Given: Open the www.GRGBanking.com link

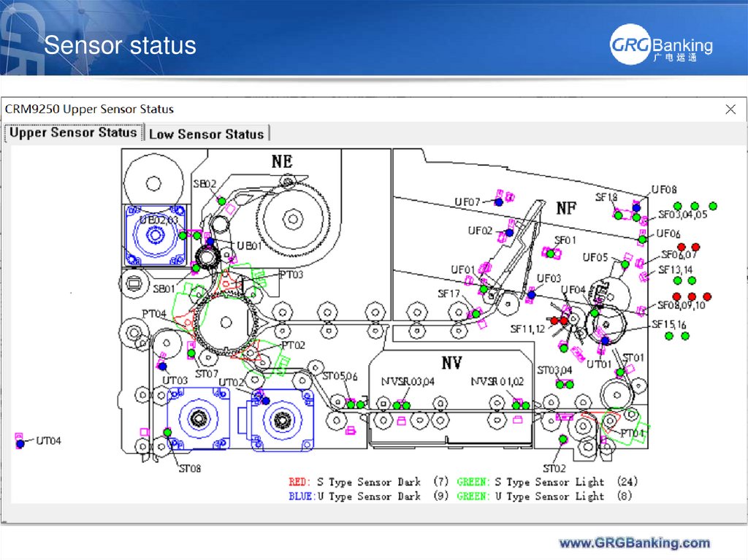Looking at the screenshot, I should tap(634, 543).
